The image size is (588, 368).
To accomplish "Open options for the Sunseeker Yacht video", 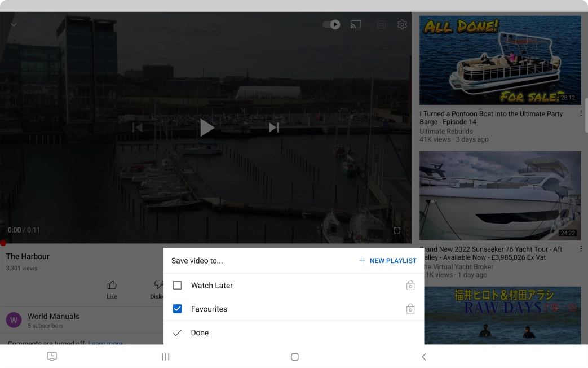I will 581,249.
